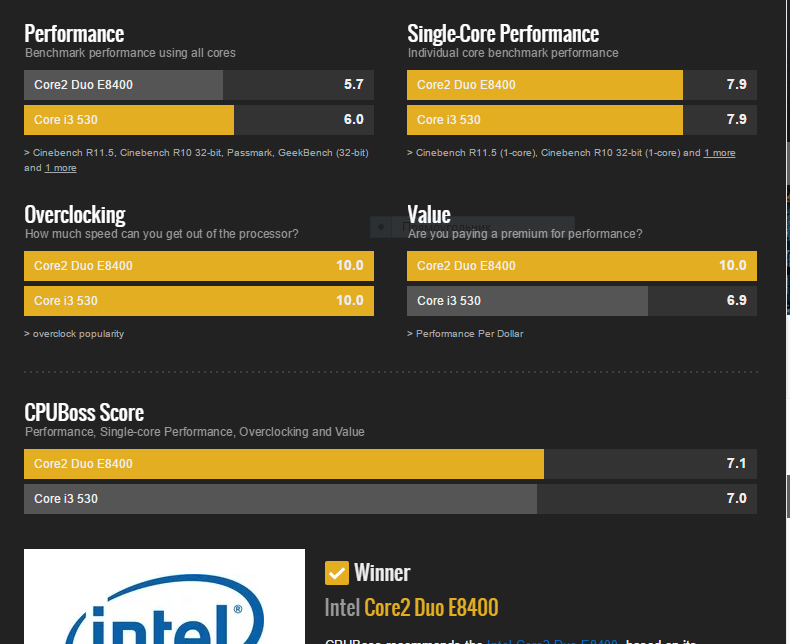Open the Intel Core2 Duo E8400 winner title
The width and height of the screenshot is (790, 644).
point(411,607)
